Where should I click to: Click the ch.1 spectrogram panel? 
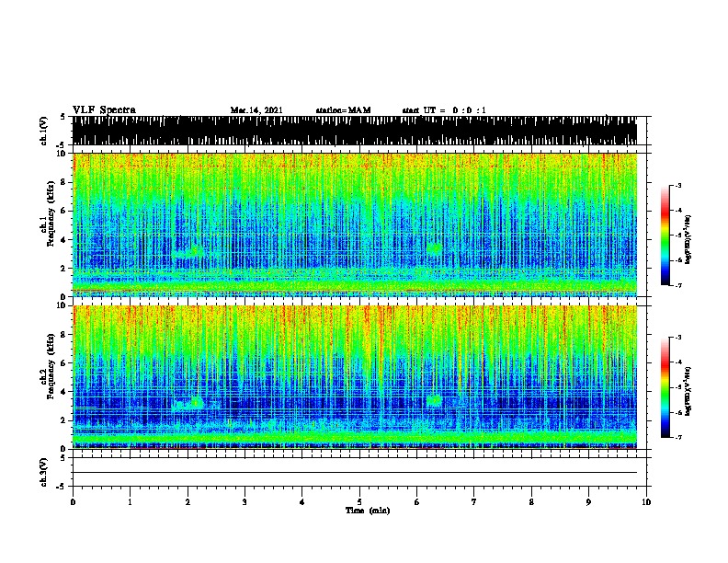pos(355,224)
